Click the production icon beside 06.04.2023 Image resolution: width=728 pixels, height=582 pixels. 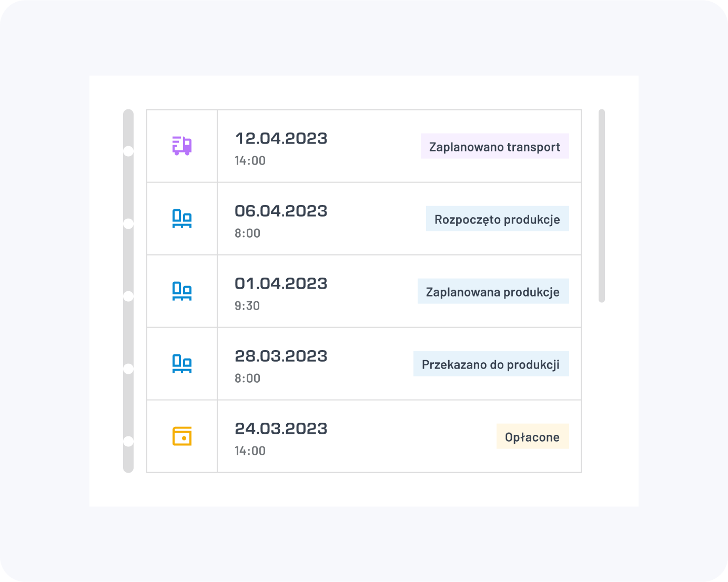point(182,218)
